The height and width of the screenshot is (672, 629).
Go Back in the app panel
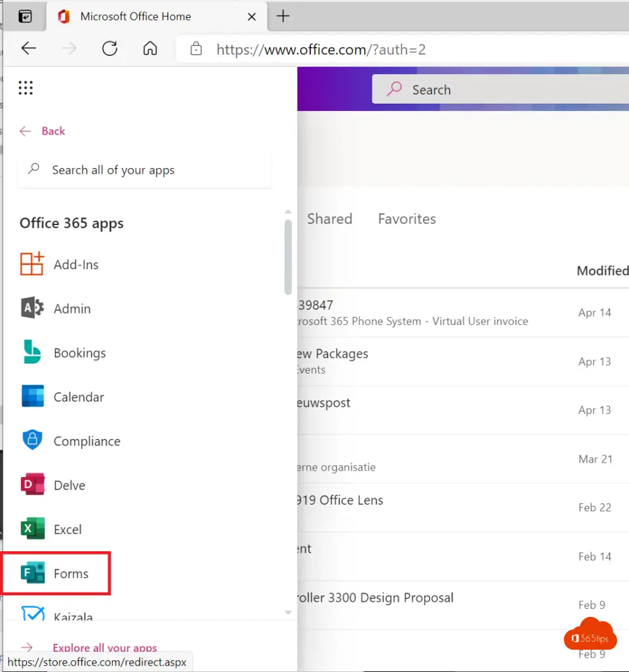(x=43, y=131)
